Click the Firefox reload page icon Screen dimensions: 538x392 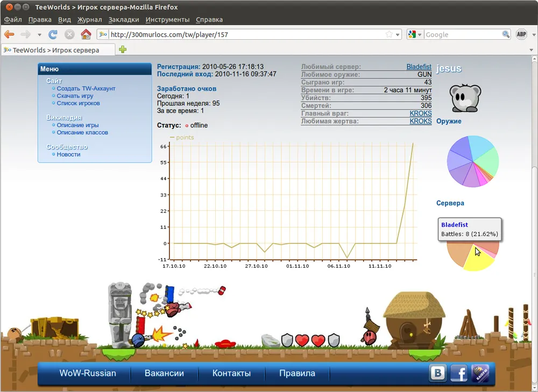click(53, 34)
